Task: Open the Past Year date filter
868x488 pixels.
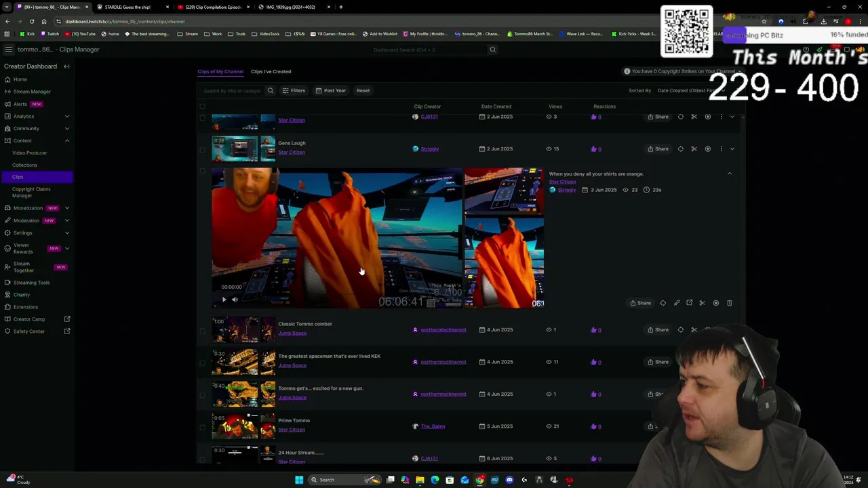Action: tap(331, 90)
